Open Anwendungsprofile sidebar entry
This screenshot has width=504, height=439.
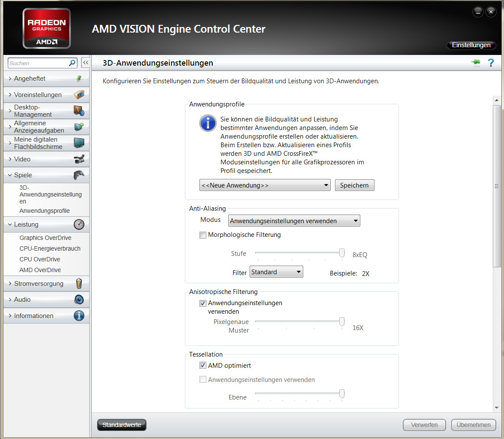[x=44, y=211]
